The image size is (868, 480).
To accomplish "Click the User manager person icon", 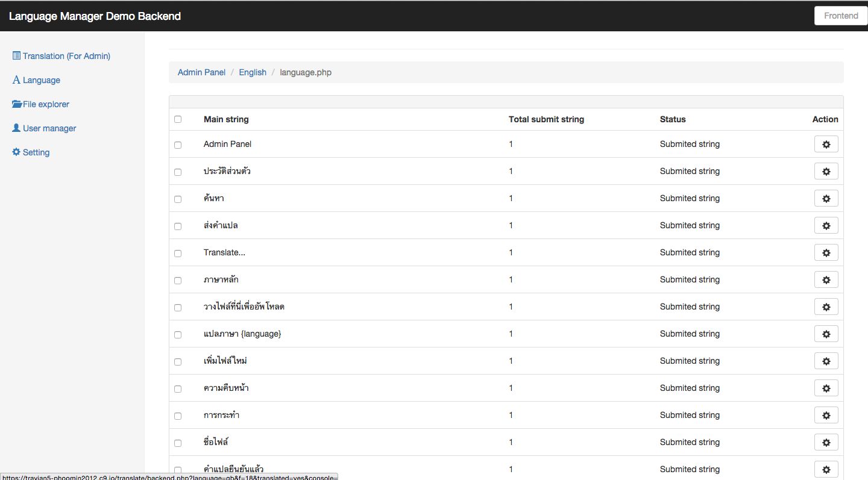I will click(x=16, y=128).
